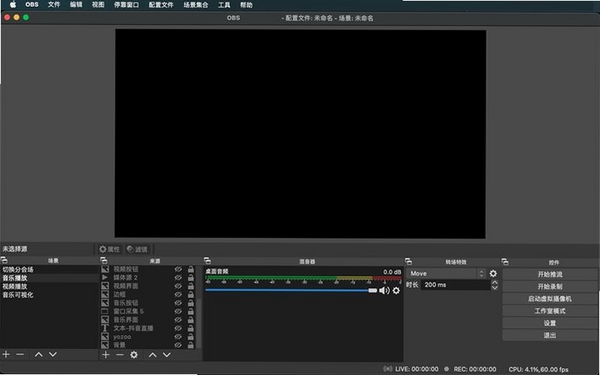Enable 工作室模式 studio mode button
Viewport: 600px width, 375px height.
pyautogui.click(x=550, y=311)
